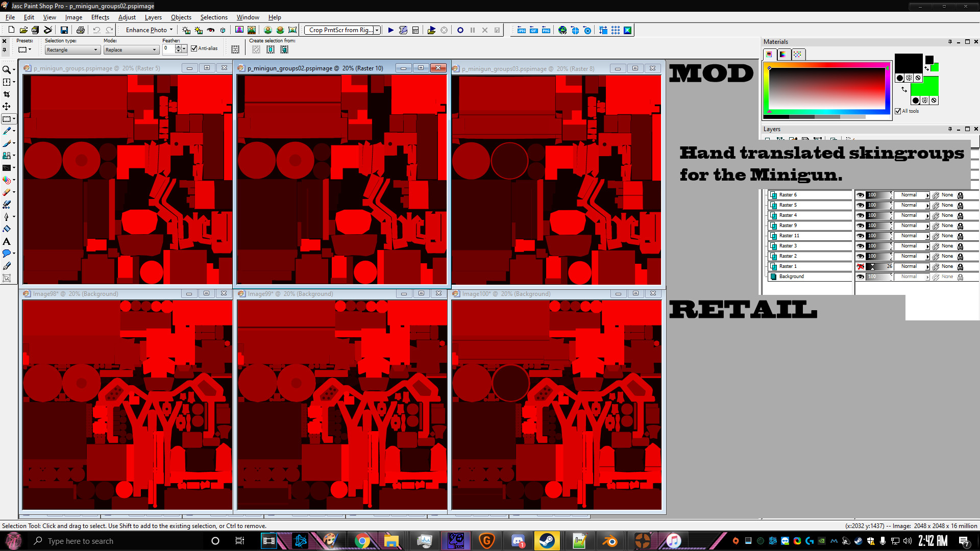Select the Text tool
The height and width of the screenshot is (551, 980).
point(7,241)
